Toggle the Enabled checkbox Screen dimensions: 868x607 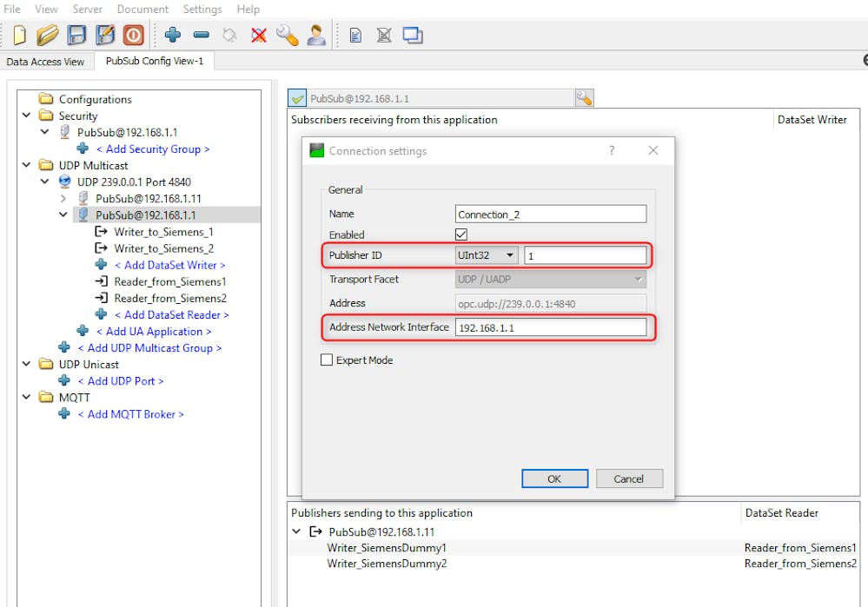pyautogui.click(x=461, y=234)
